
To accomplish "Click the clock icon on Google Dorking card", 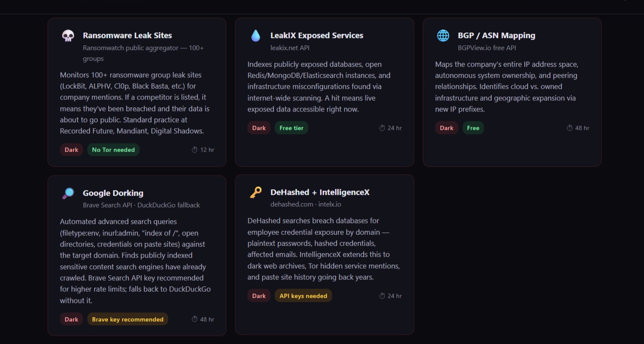I will pyautogui.click(x=195, y=320).
